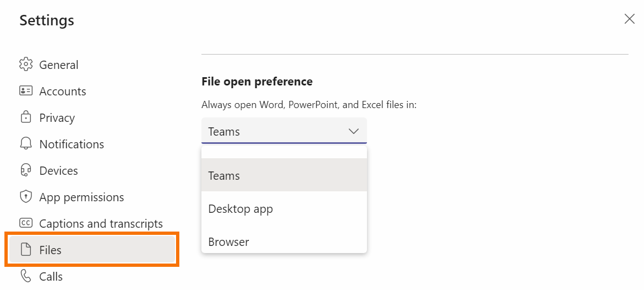Click the dropdown chevron arrow
Viewport: 644px width, 290px height.
(353, 131)
